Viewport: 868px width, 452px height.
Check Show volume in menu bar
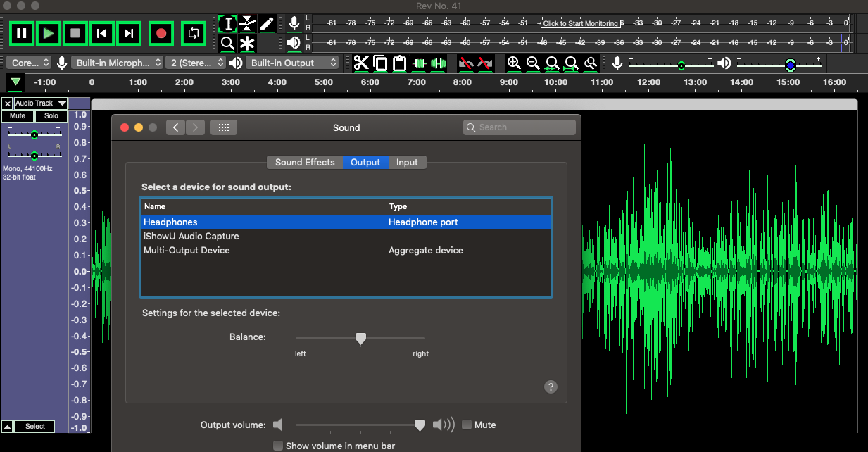pyautogui.click(x=278, y=446)
